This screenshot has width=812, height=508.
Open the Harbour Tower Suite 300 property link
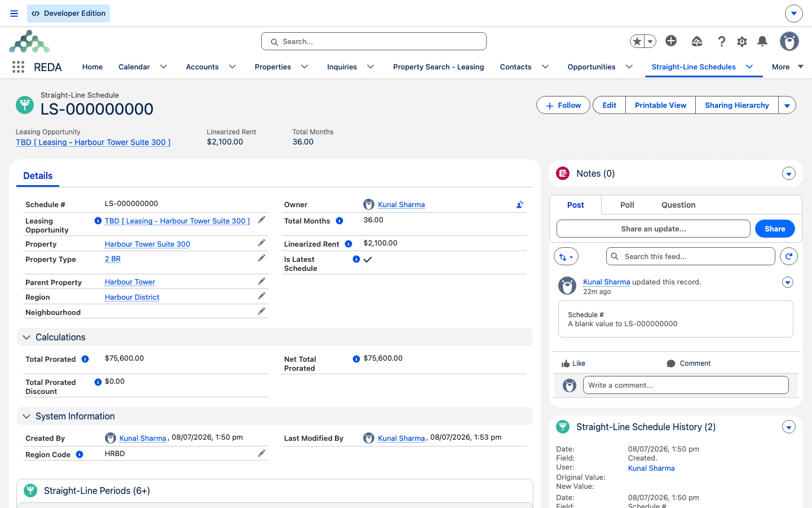147,244
